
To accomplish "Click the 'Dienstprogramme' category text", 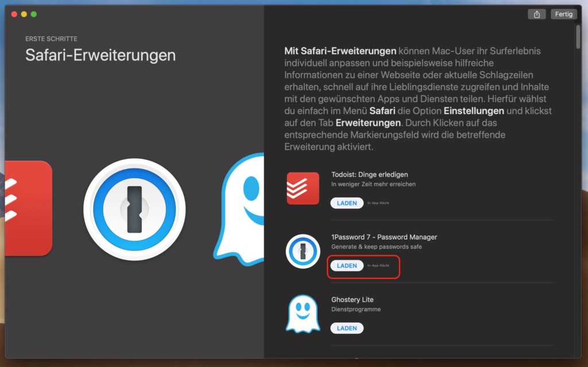I will pyautogui.click(x=356, y=310).
